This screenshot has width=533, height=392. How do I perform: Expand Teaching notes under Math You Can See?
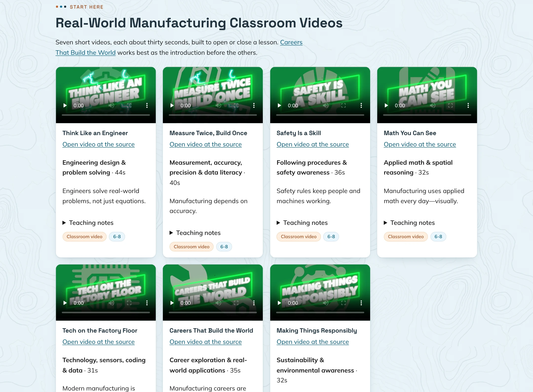point(409,223)
